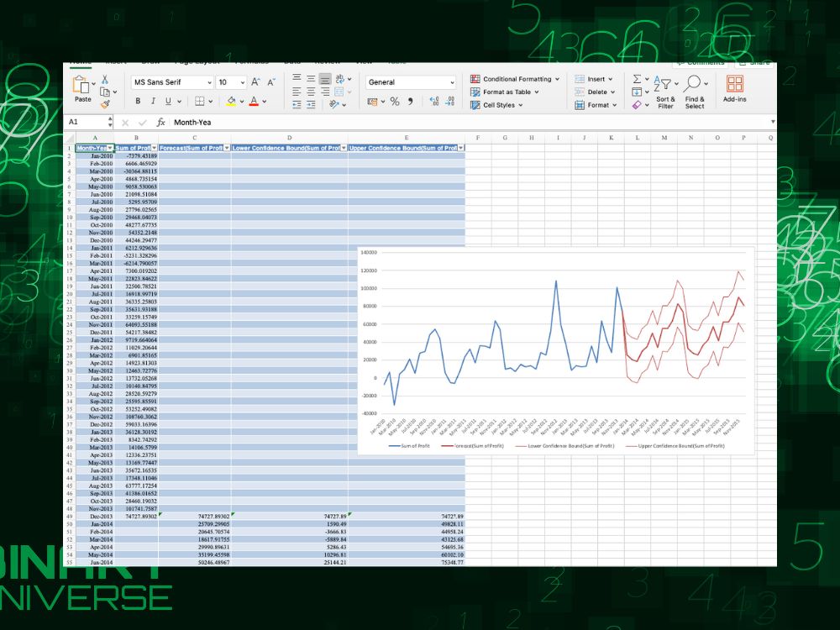Toggle Underline formatting
This screenshot has height=630, width=840.
point(168,101)
